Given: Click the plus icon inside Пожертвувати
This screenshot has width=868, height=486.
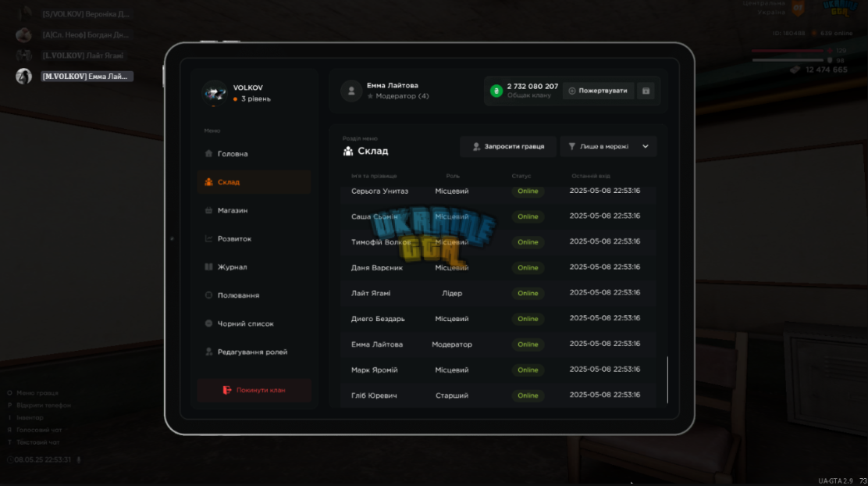Looking at the screenshot, I should pos(572,91).
